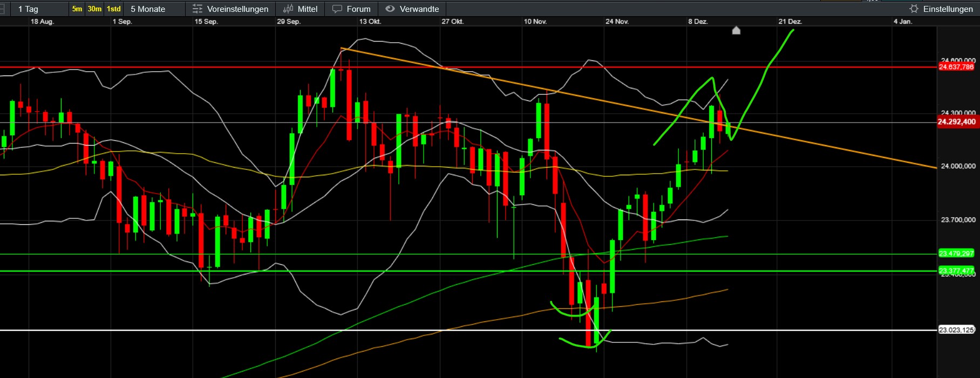This screenshot has width=980, height=378.
Task: Select the 1std timeframe button
Action: pos(113,9)
